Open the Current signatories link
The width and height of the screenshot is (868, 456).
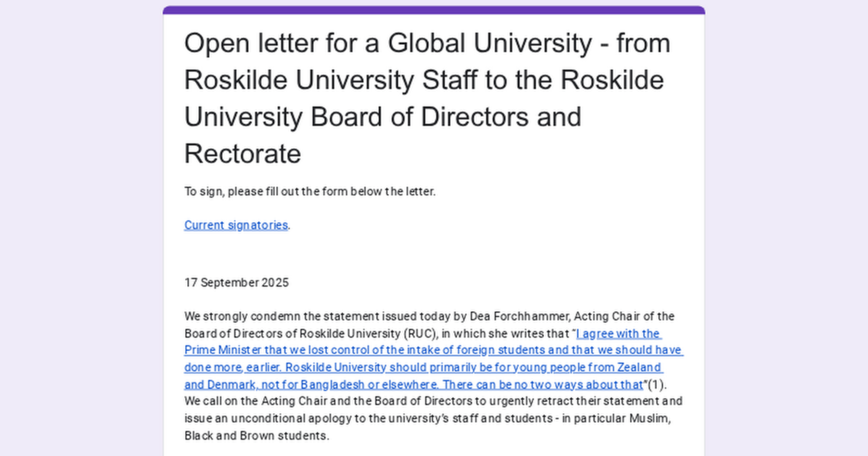coord(236,225)
